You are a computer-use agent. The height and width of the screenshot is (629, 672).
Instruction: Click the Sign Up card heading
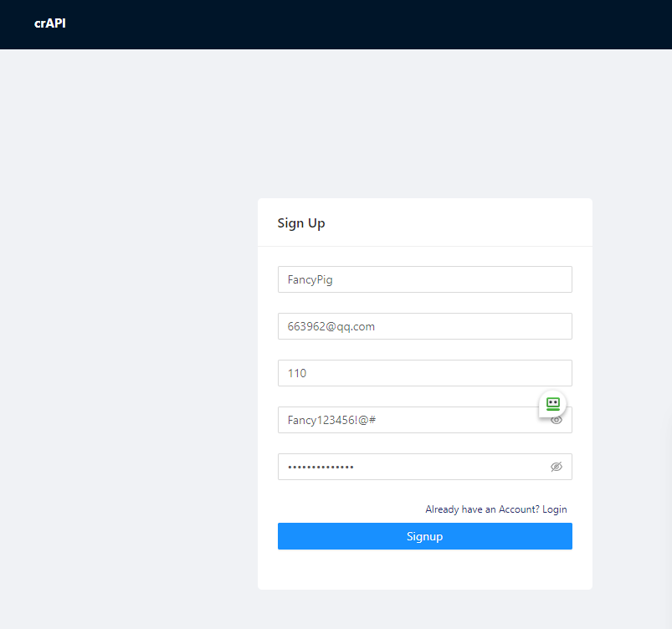301,223
